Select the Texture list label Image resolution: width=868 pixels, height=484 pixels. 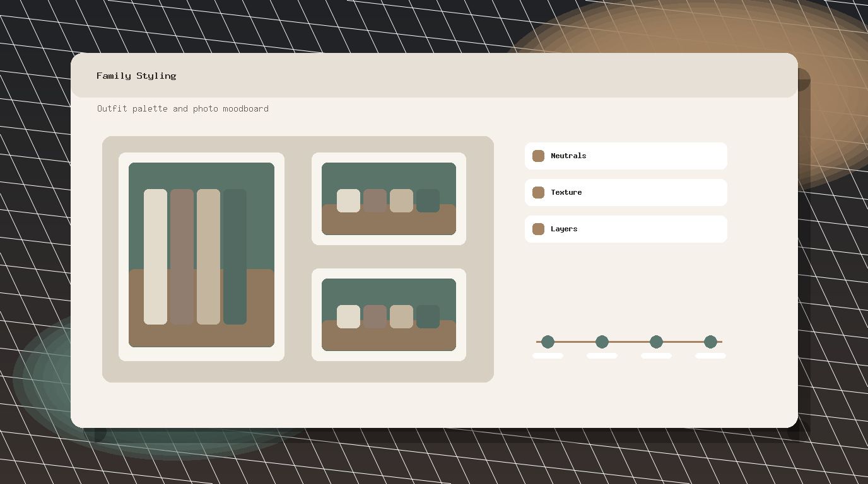[566, 192]
